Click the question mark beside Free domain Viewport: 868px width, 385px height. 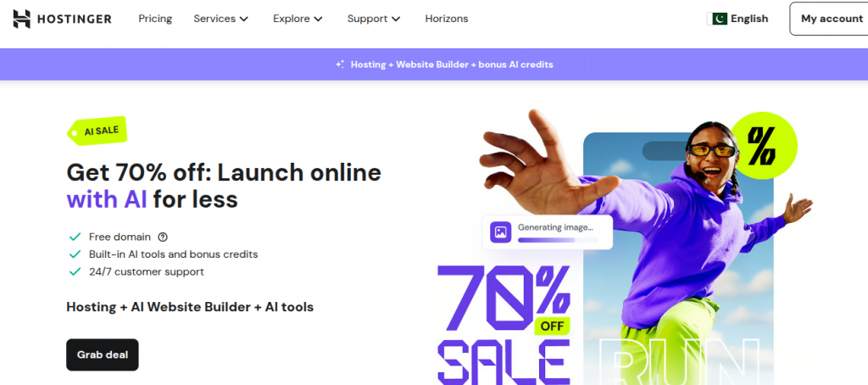163,237
